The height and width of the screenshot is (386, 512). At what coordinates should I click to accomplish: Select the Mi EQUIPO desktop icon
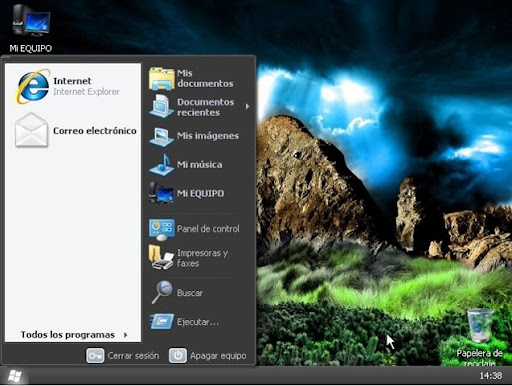click(31, 21)
